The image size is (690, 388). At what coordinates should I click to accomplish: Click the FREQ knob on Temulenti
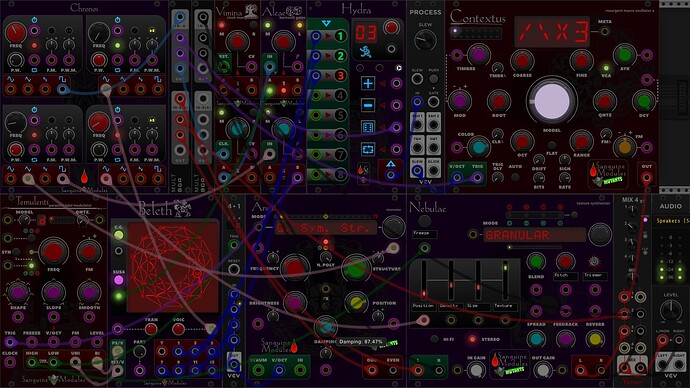pos(54,252)
